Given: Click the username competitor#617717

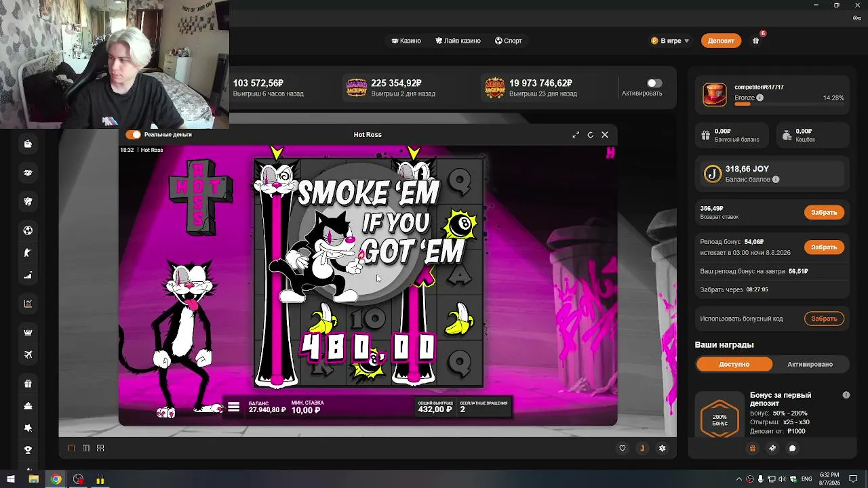Looking at the screenshot, I should point(759,87).
